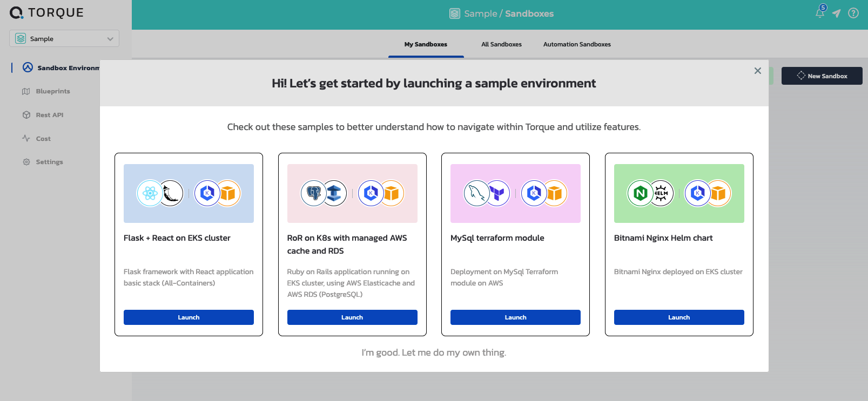Image resolution: width=868 pixels, height=401 pixels.
Task: Click the RoR on K8s card thumbnail
Action: point(352,193)
